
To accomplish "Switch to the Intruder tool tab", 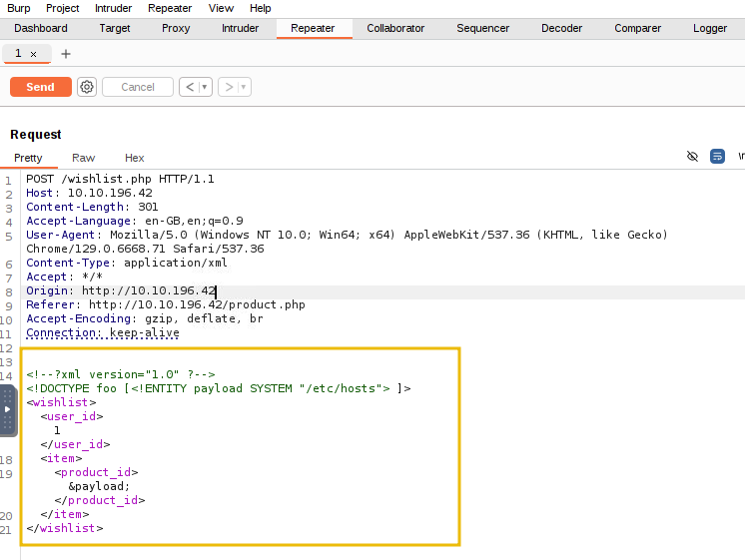I will pyautogui.click(x=240, y=29).
